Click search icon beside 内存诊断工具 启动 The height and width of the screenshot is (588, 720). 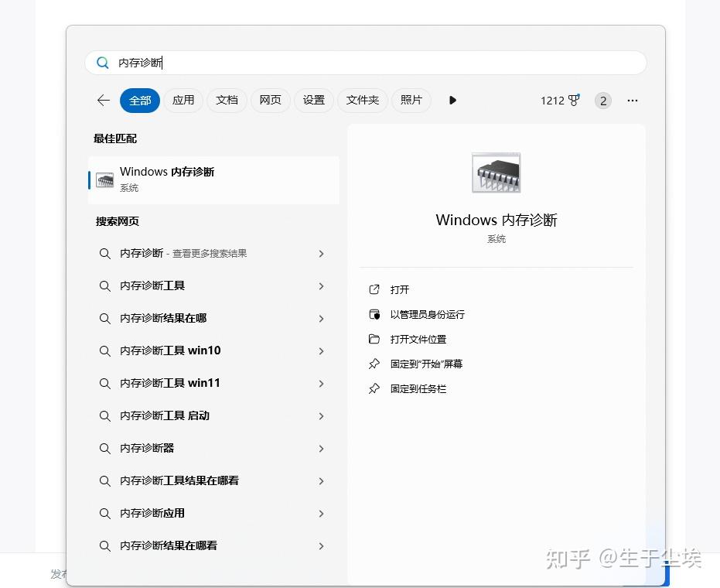point(104,416)
